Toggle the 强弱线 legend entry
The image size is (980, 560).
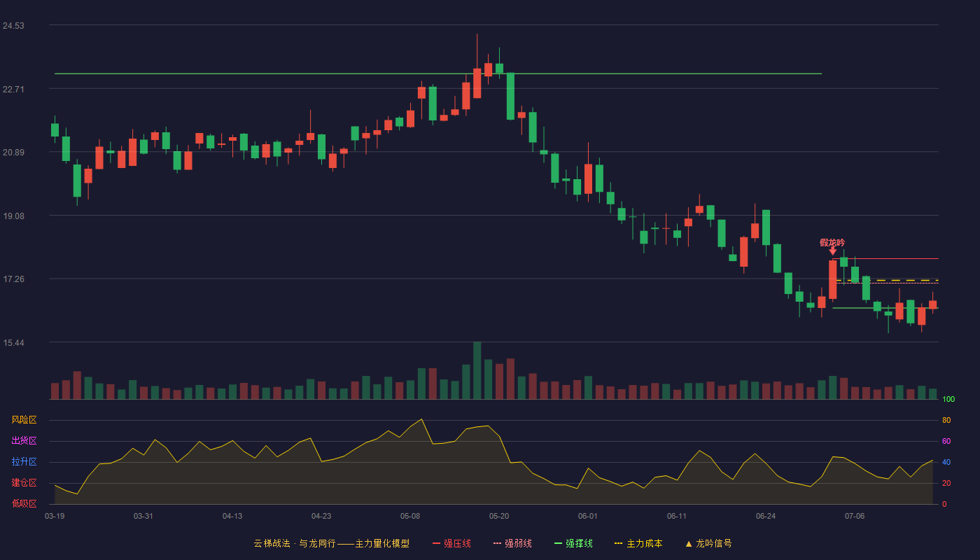(512, 543)
